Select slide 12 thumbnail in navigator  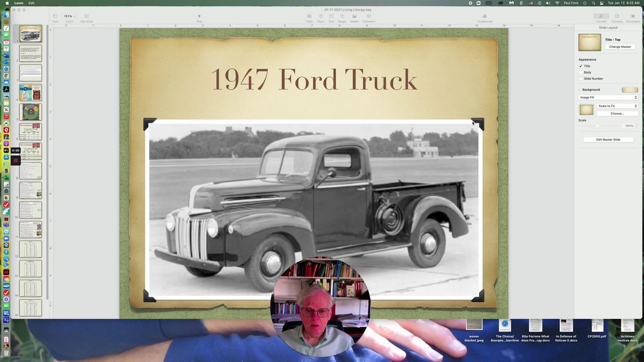[x=30, y=249]
